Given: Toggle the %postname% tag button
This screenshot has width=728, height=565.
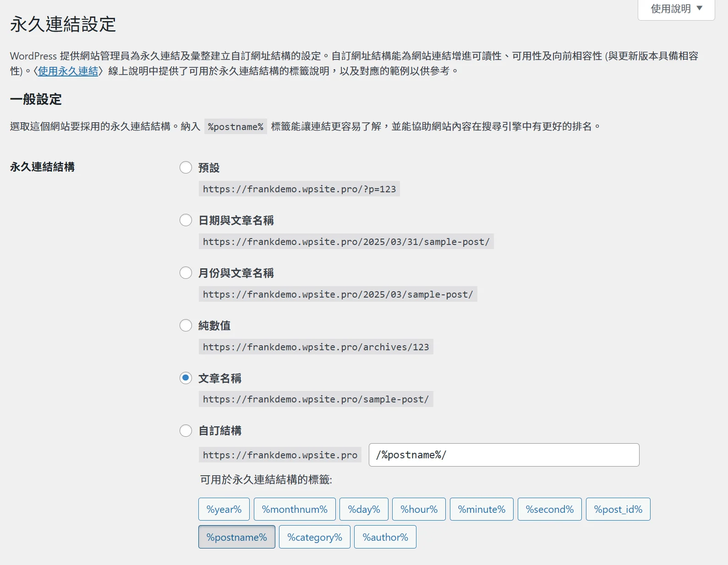Looking at the screenshot, I should coord(237,537).
